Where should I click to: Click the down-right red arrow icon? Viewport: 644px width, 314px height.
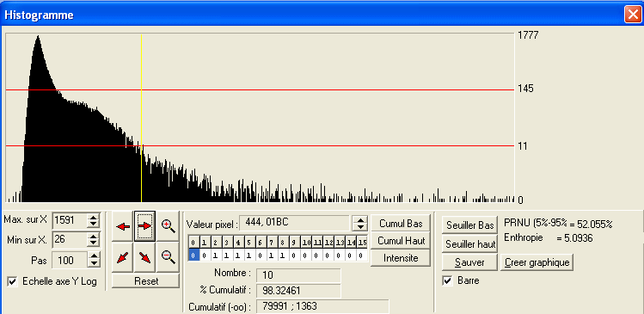click(x=144, y=257)
